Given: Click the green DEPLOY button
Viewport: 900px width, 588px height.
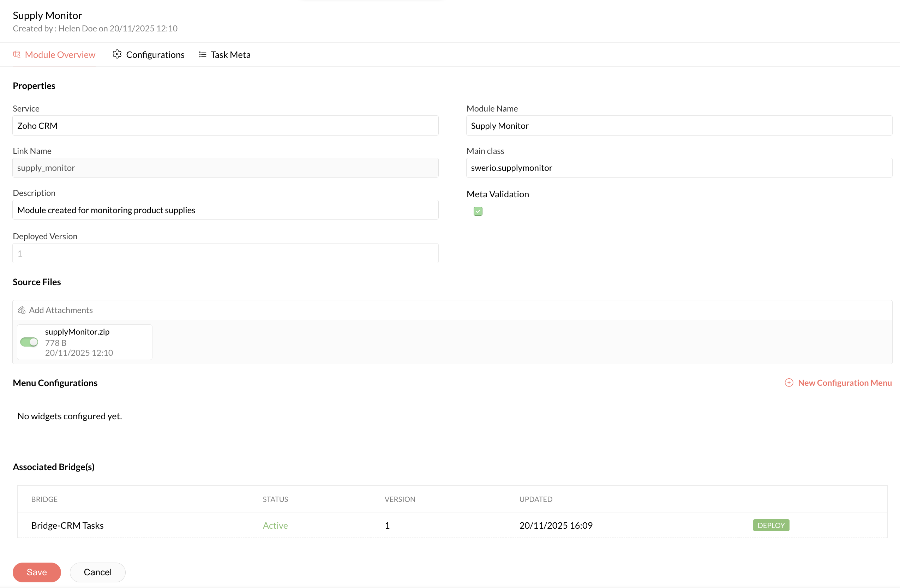Looking at the screenshot, I should [771, 525].
